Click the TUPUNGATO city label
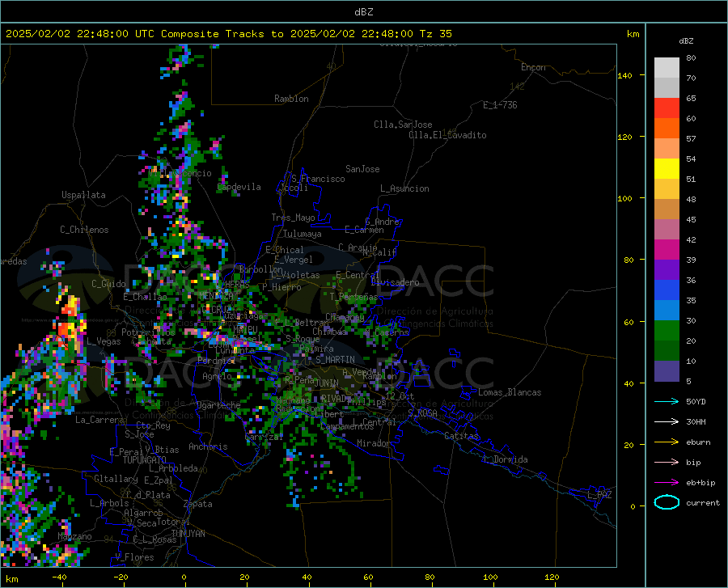728x588 pixels. click(145, 460)
